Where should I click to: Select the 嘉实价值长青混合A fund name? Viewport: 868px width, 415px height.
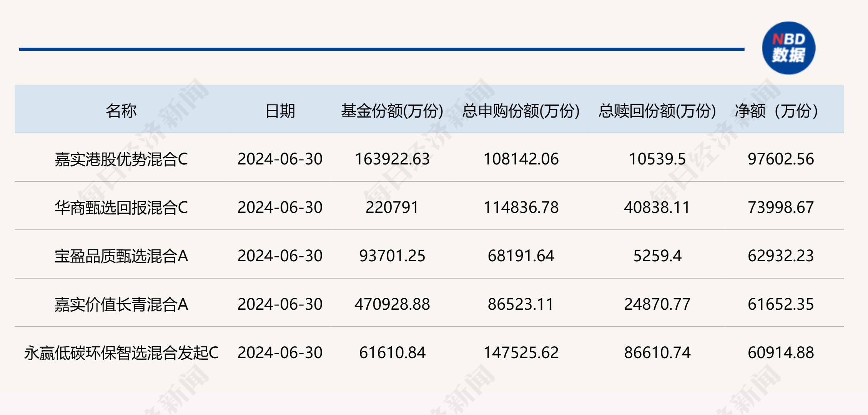point(121,304)
